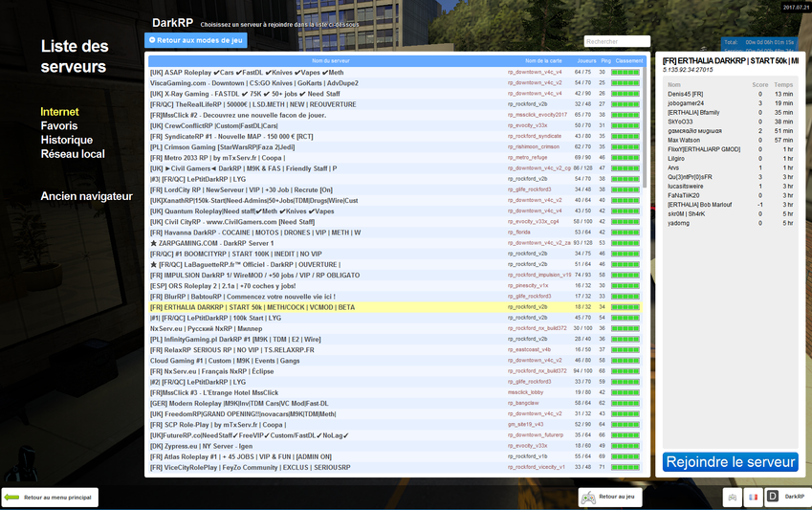Click player Denis45 [FR] in list

click(730, 95)
